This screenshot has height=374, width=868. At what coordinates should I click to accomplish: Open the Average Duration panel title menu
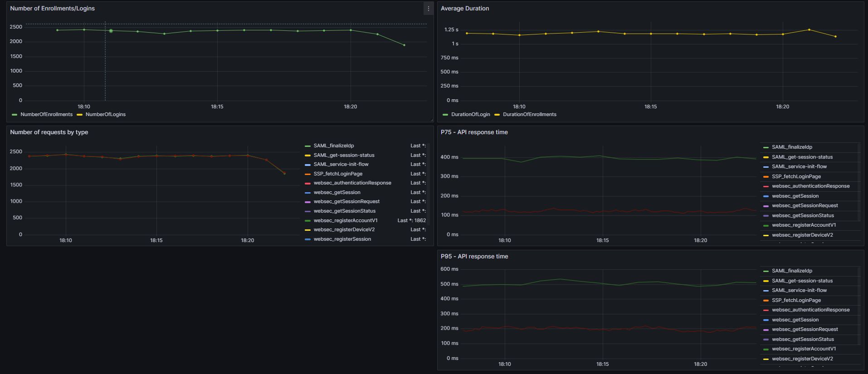coord(465,9)
